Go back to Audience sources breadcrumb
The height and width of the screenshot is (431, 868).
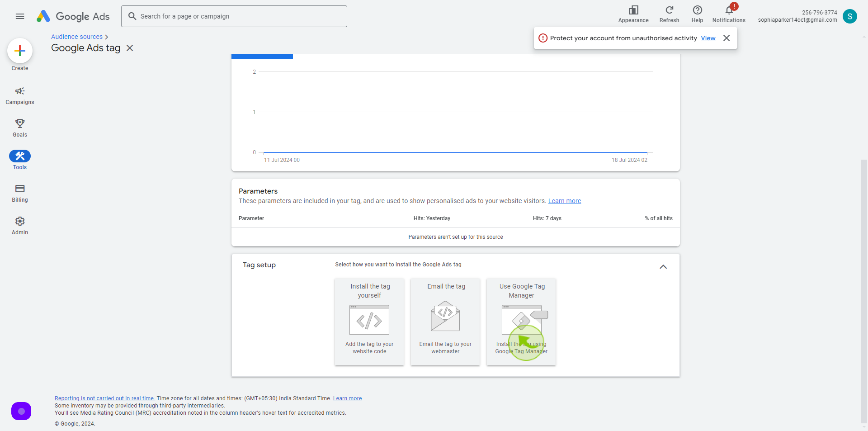point(77,37)
